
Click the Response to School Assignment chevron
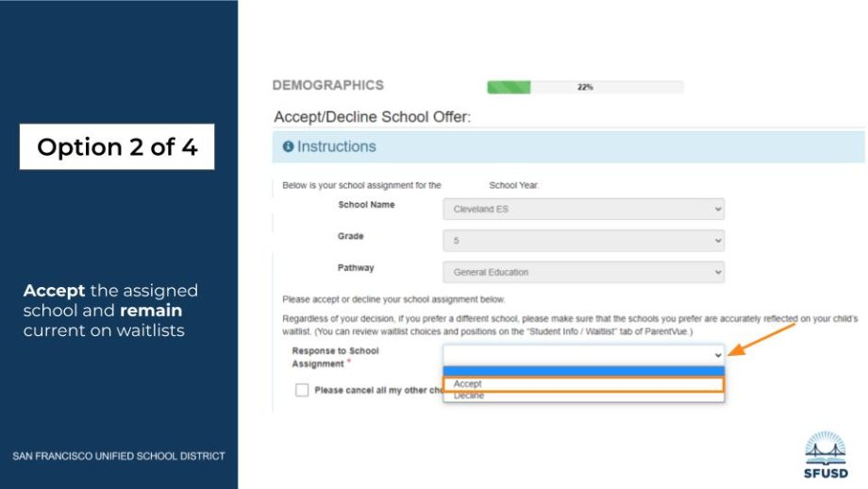718,354
